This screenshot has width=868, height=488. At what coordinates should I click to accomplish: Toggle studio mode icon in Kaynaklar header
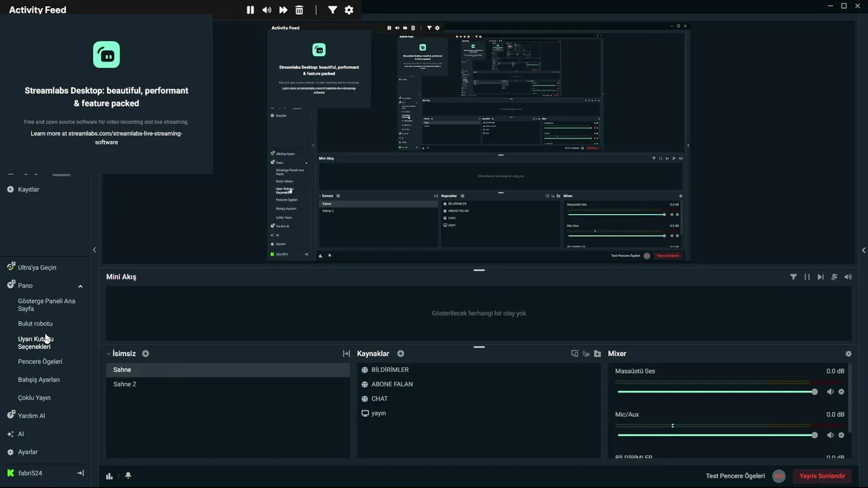(x=574, y=354)
